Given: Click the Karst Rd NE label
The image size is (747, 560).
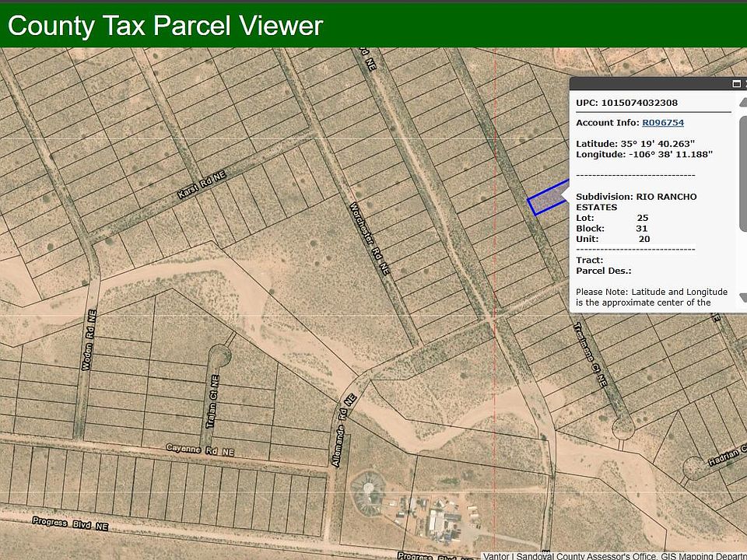Looking at the screenshot, I should 201,186.
